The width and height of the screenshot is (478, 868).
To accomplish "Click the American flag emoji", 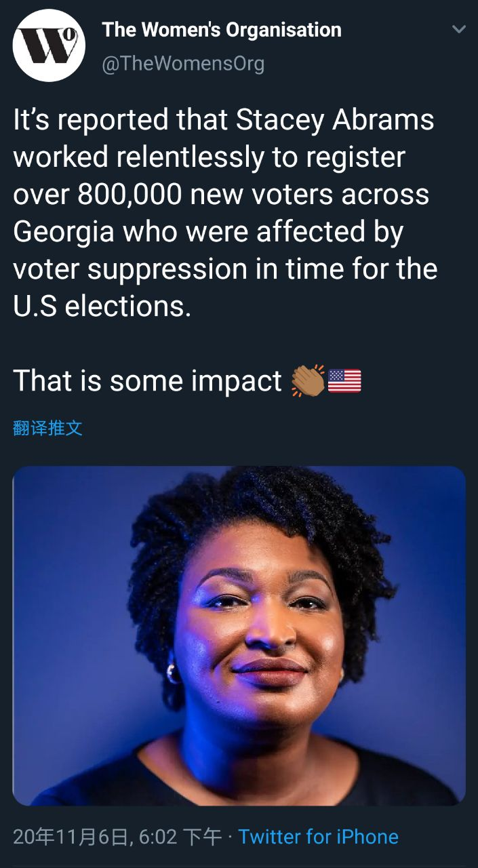I will pos(344,381).
